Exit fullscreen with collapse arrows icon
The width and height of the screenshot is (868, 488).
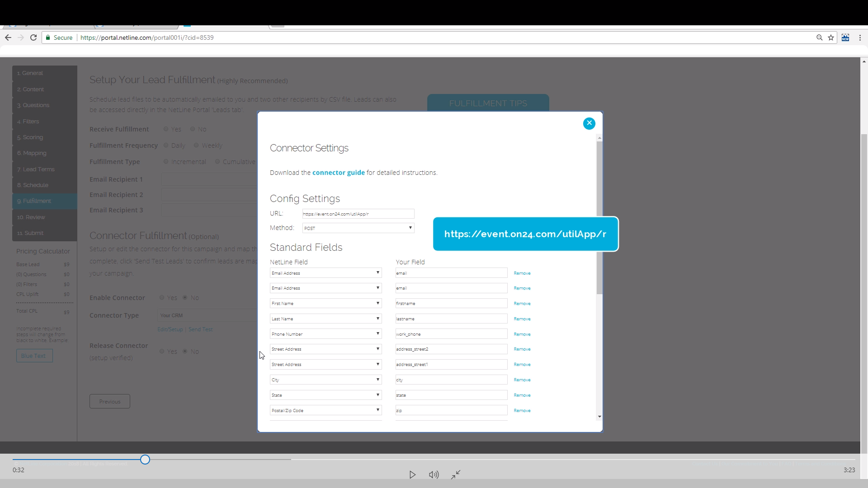[x=456, y=474]
